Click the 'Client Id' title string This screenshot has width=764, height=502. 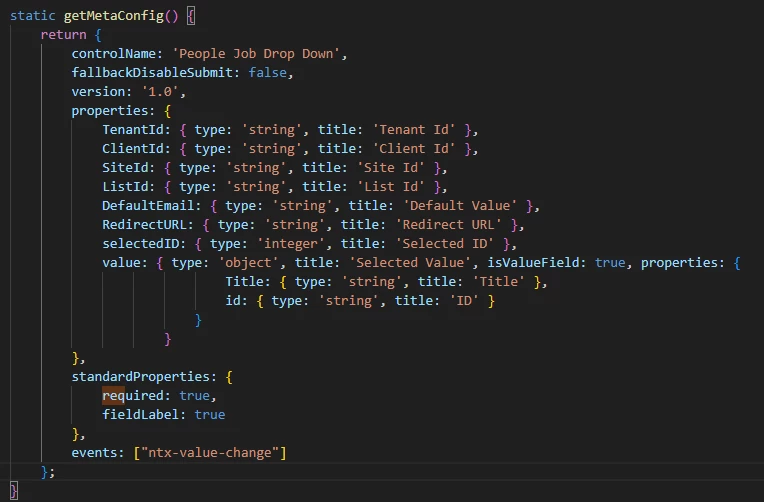click(414, 149)
